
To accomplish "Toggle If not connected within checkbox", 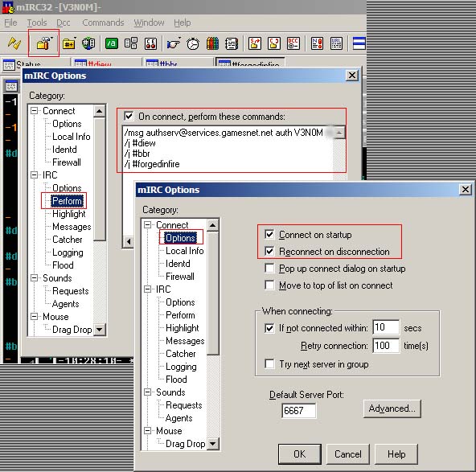I will point(269,328).
